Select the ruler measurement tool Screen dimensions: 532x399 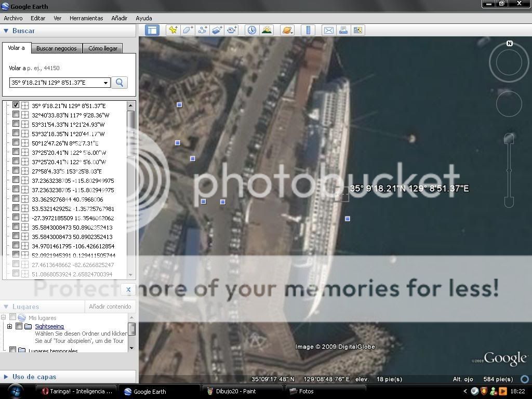point(308,30)
